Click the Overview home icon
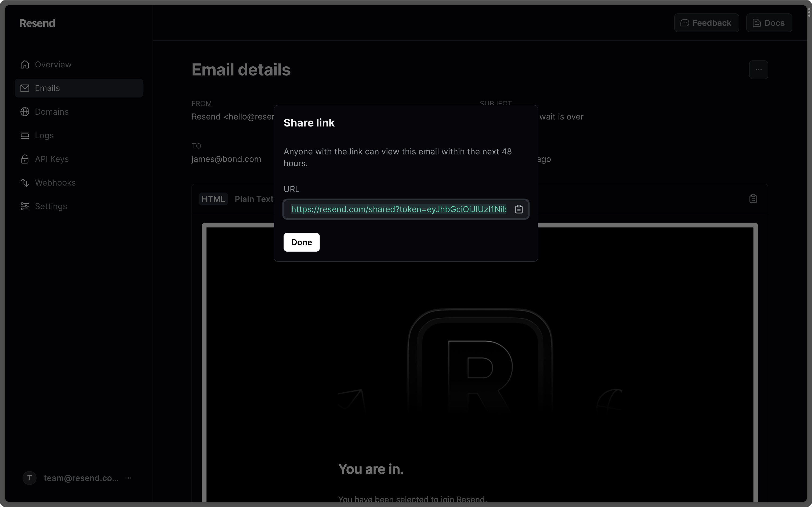812x507 pixels. (25, 64)
